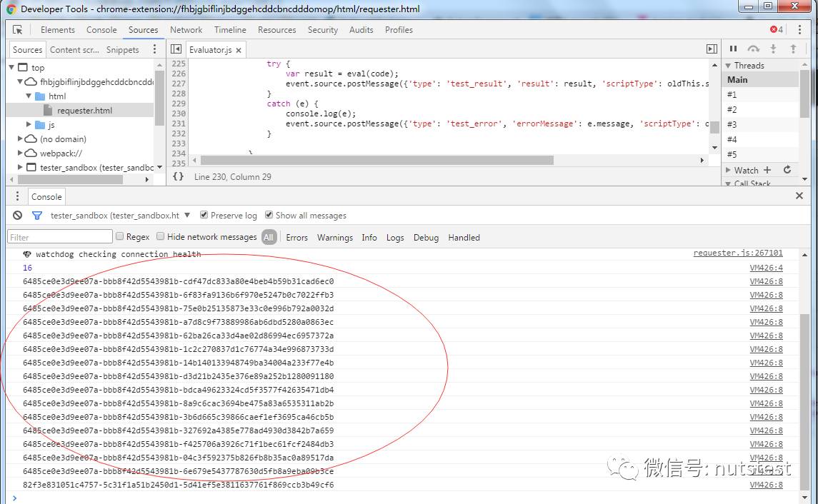
Task: Click the code editor horizontal scrollbar
Action: (x=376, y=160)
